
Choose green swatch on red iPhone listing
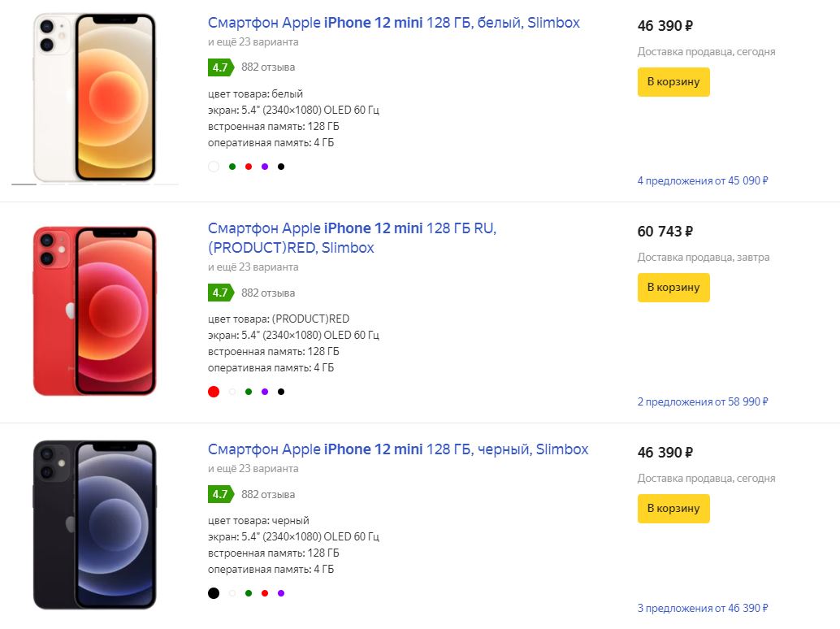click(249, 392)
